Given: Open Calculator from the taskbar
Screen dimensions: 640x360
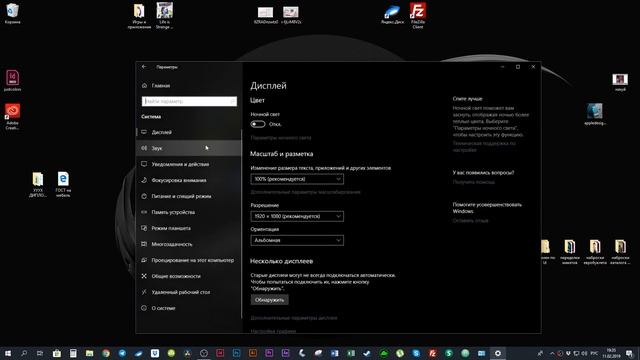Looking at the screenshot, I should coord(73,353).
